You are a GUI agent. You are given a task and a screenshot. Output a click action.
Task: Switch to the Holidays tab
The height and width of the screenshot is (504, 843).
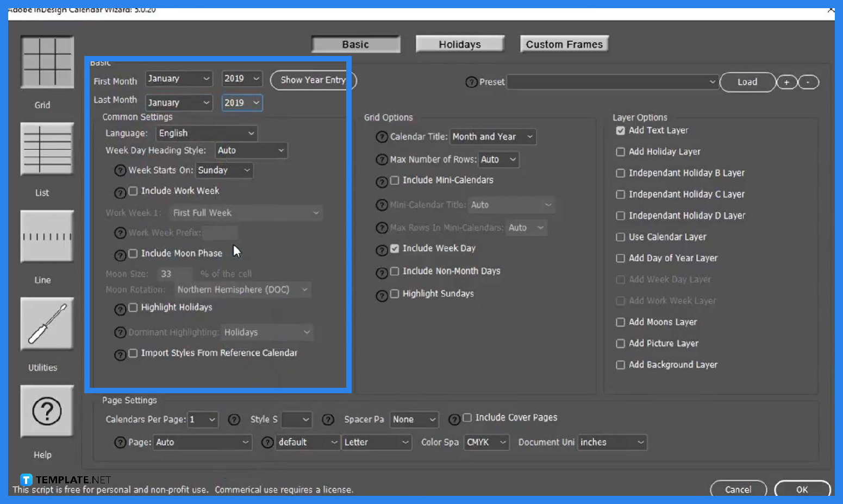[x=459, y=43]
